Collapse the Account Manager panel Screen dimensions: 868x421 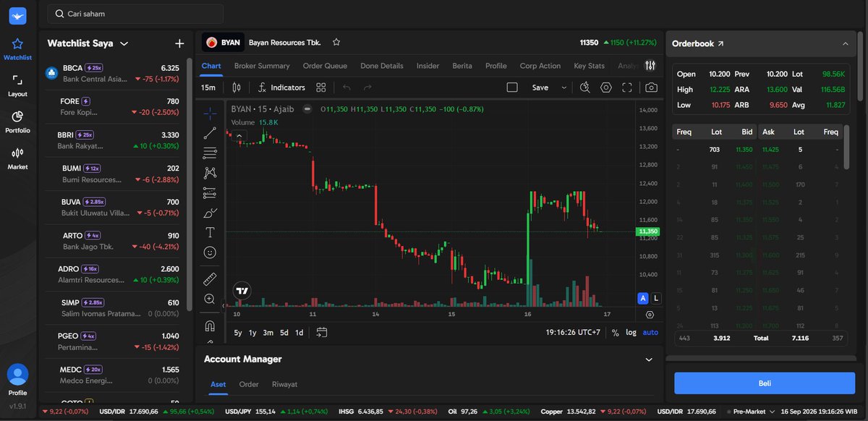tap(648, 359)
